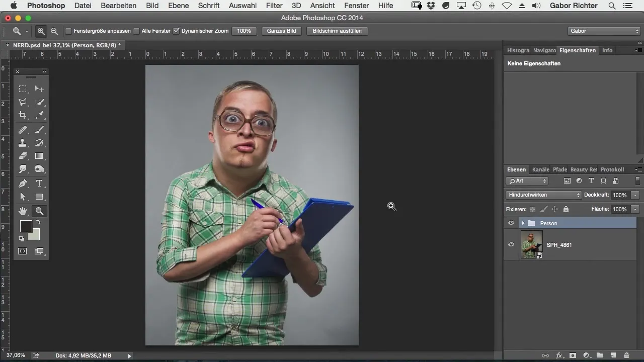This screenshot has height=362, width=644.
Task: Select the Pen tool
Action: [23, 184]
